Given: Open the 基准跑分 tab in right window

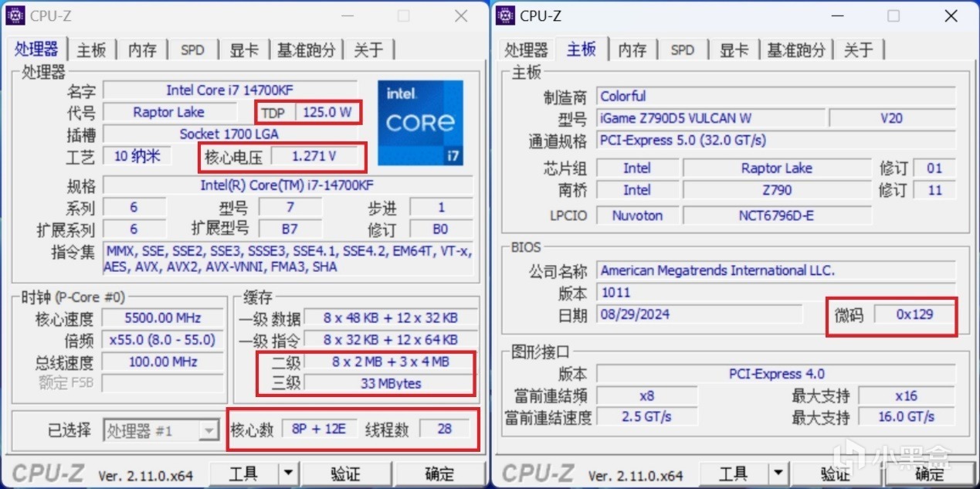Looking at the screenshot, I should click(796, 50).
